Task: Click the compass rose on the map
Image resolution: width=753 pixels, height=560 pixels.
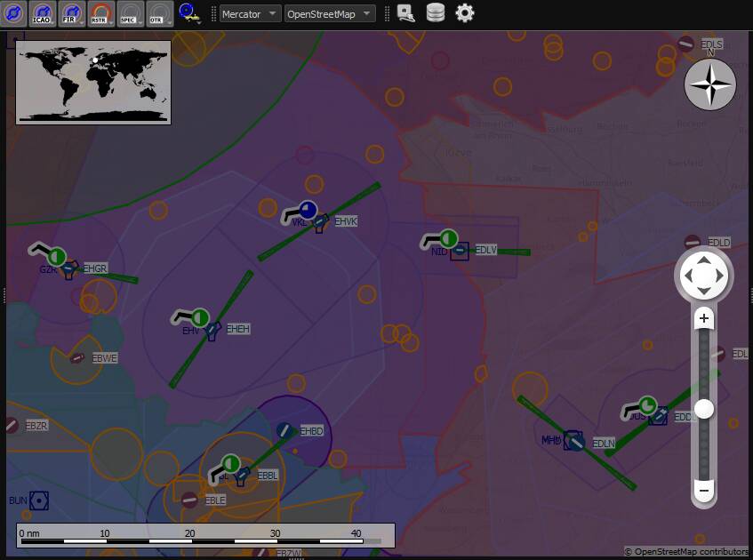Action: [709, 84]
